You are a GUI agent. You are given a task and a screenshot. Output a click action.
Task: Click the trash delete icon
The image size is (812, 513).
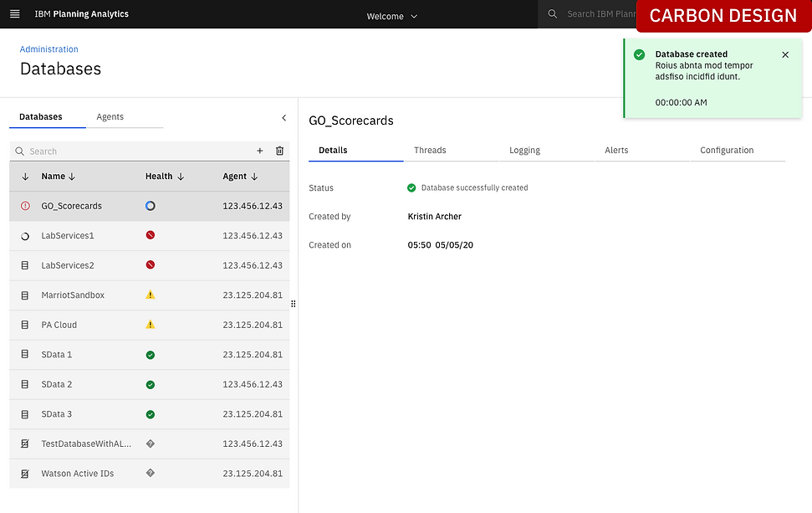pyautogui.click(x=279, y=151)
